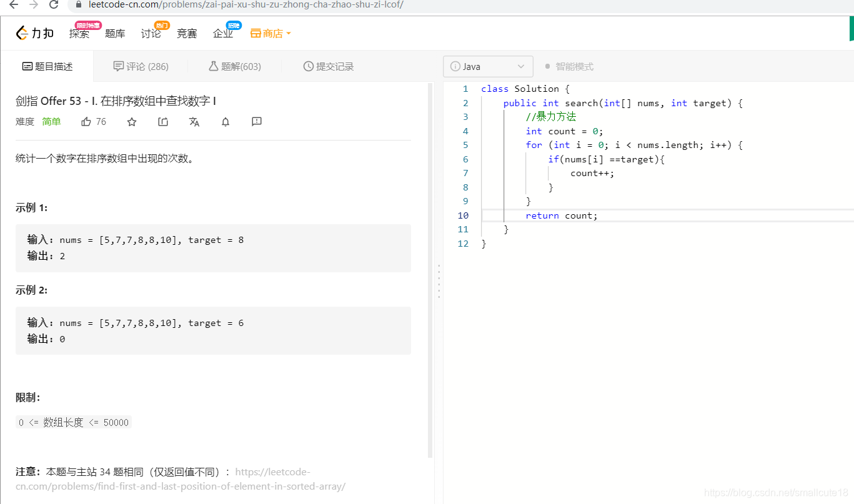Click the feedback report icon
This screenshot has width=854, height=504.
click(x=257, y=122)
